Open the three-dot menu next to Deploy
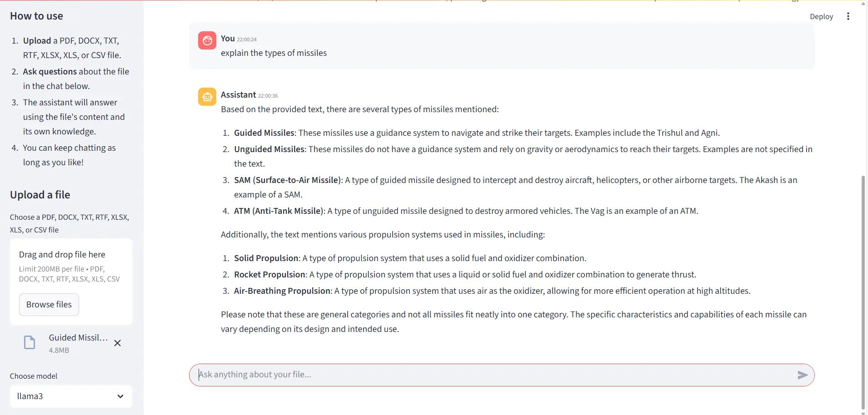Screen dimensions: 868x415 848,16
